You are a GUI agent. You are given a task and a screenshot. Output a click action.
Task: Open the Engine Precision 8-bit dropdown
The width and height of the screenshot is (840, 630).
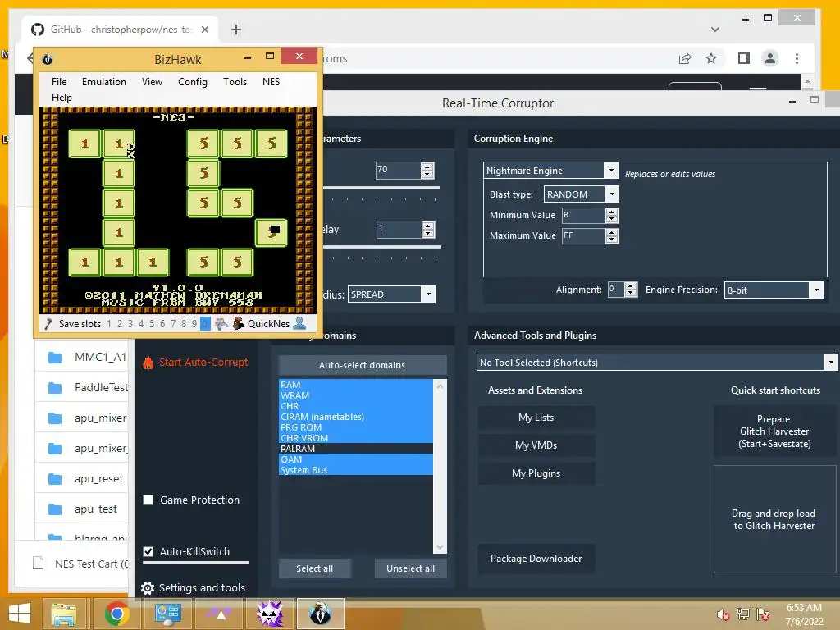[816, 290]
